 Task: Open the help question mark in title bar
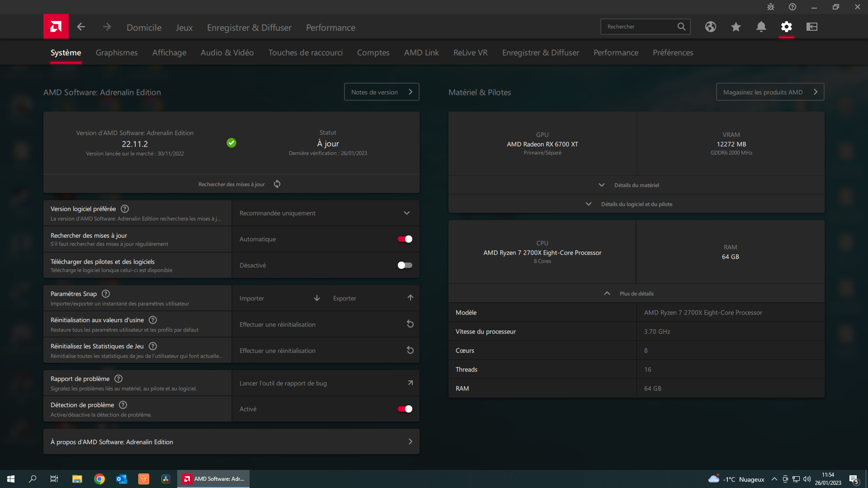[793, 7]
